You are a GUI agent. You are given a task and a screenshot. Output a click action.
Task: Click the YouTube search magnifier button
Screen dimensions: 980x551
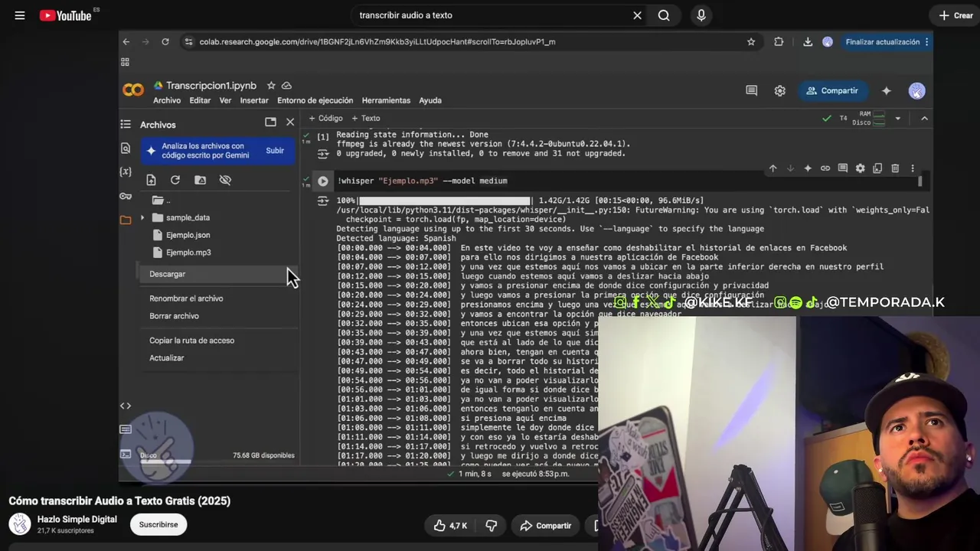(664, 15)
